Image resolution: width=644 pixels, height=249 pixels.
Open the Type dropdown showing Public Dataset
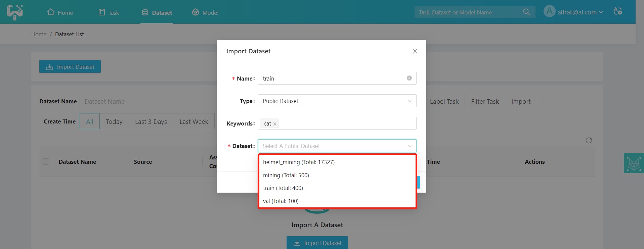tap(337, 101)
